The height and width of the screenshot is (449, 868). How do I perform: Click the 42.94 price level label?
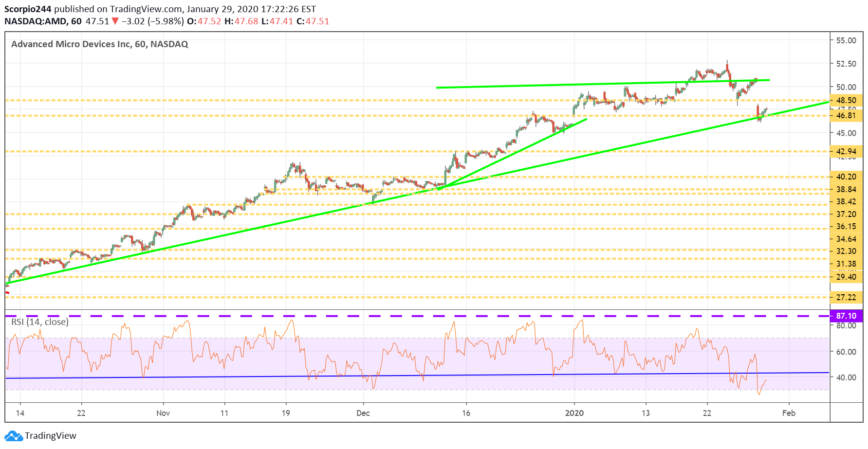click(x=846, y=151)
